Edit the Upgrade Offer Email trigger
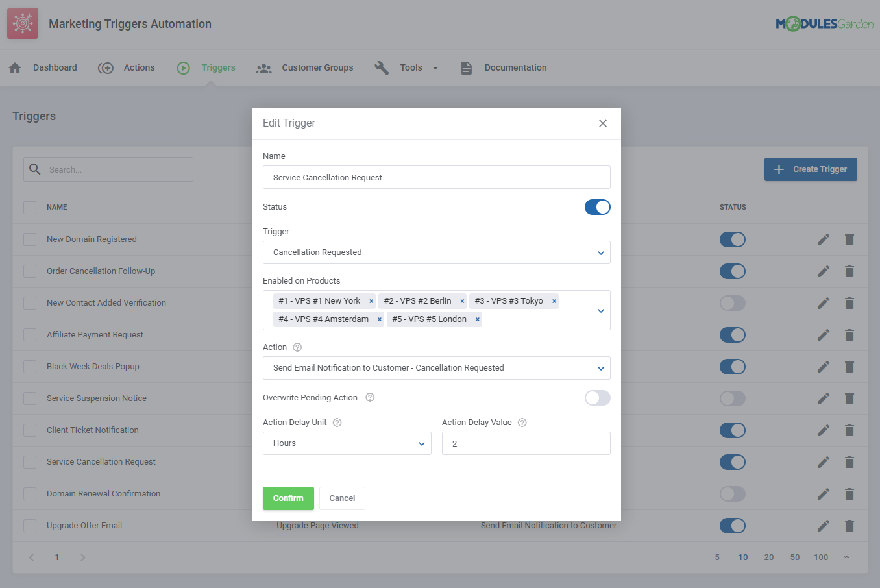This screenshot has width=880, height=588. (823, 526)
